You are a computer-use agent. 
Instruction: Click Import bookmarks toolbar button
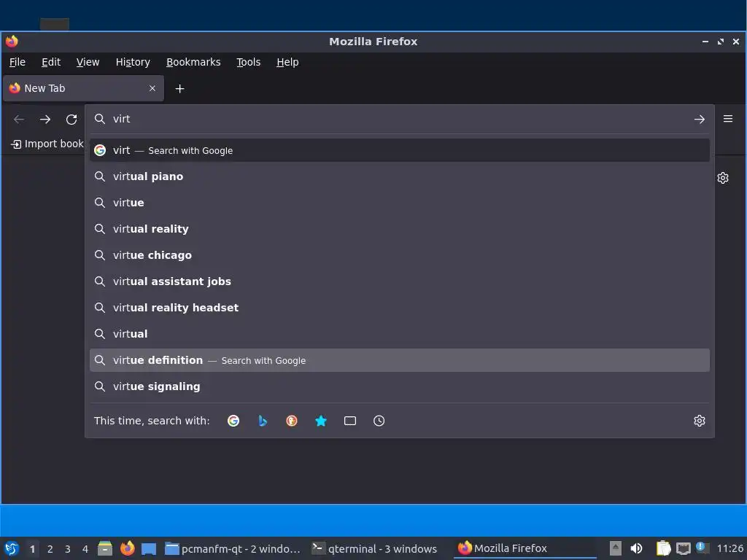47,144
